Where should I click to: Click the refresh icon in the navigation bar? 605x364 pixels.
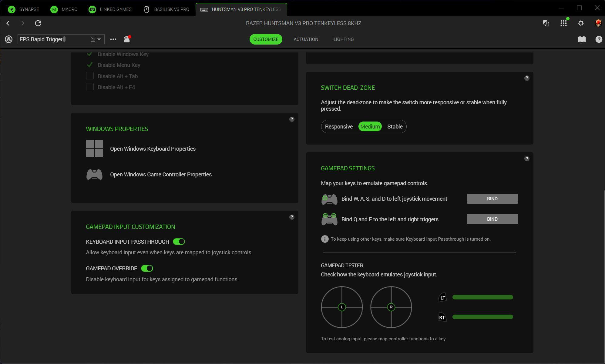click(38, 23)
